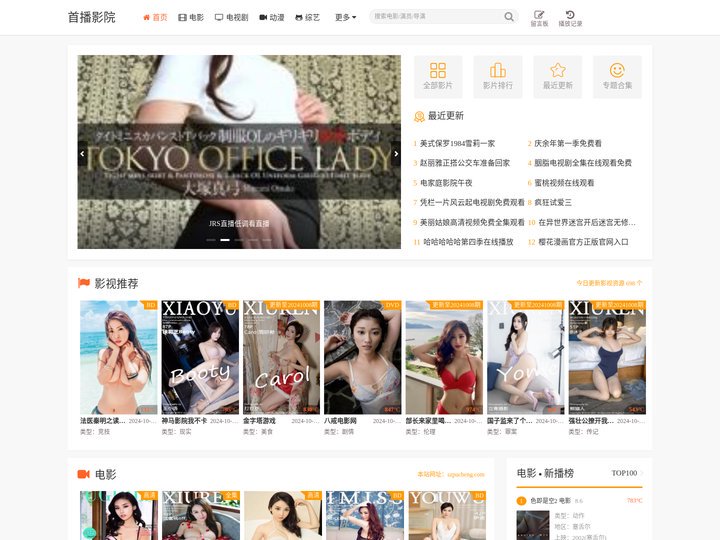Click 今日更新影视资源 count text

coord(609,283)
